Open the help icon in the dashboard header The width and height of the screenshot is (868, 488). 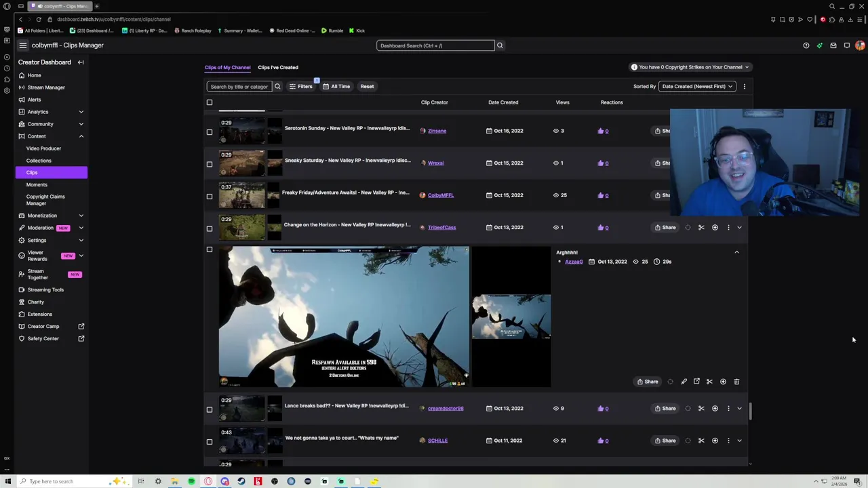(806, 45)
